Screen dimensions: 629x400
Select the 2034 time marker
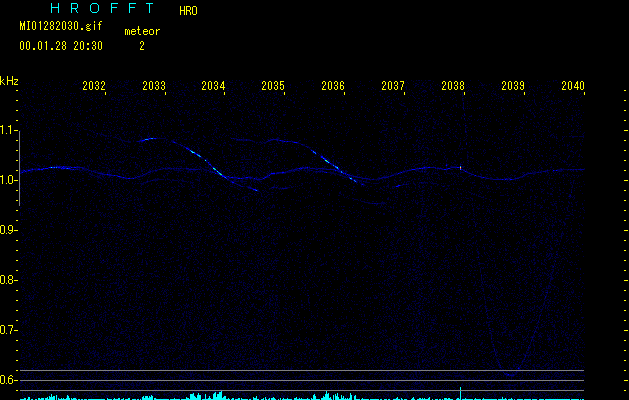click(x=213, y=87)
